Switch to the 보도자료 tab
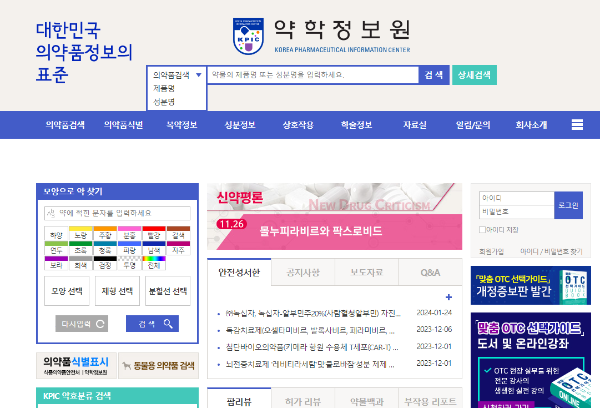Screen dimensions: 600x408 click(x=367, y=273)
